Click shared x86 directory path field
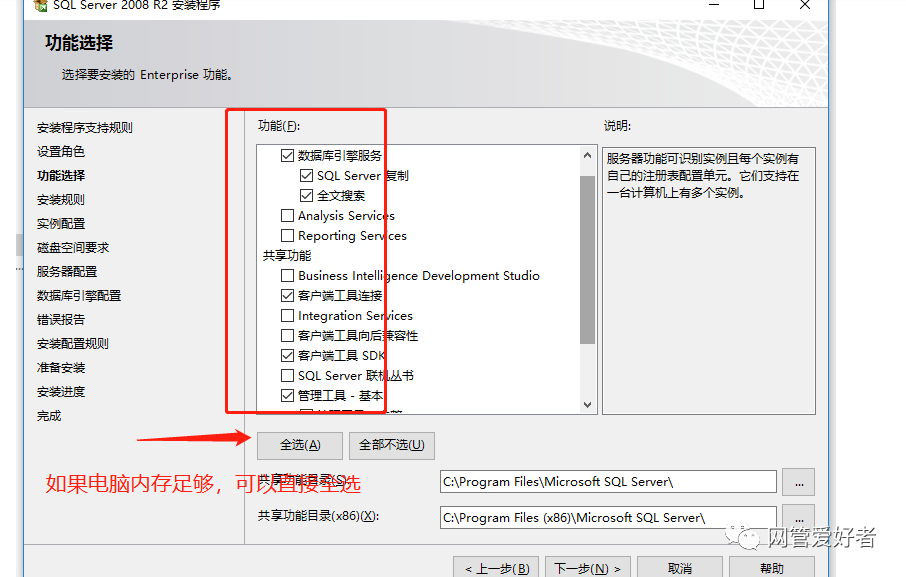906x577 pixels. coord(608,518)
